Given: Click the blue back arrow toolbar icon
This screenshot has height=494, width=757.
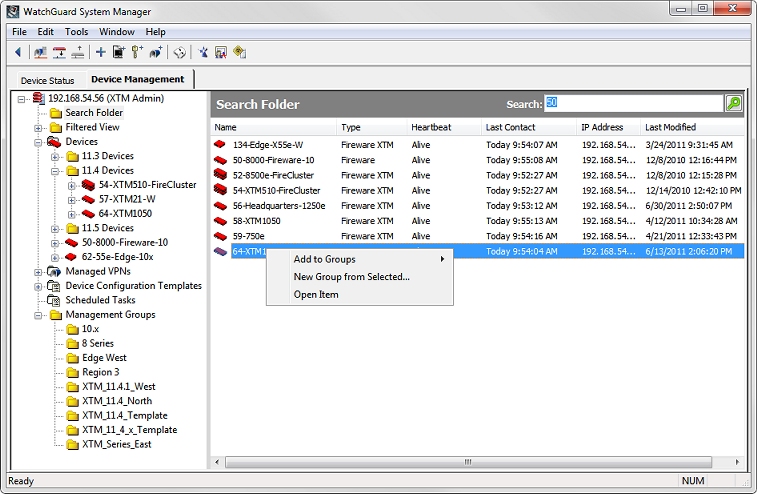Looking at the screenshot, I should [18, 52].
